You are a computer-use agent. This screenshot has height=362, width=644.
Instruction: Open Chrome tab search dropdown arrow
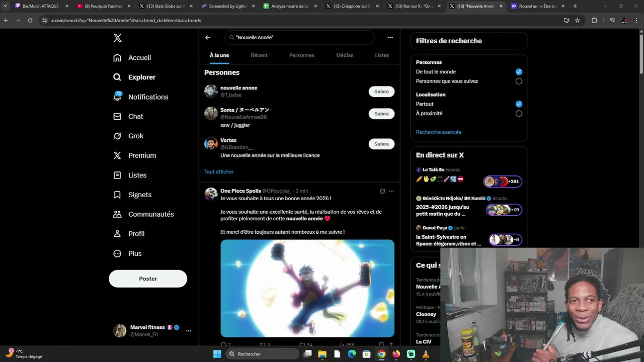point(5,6)
